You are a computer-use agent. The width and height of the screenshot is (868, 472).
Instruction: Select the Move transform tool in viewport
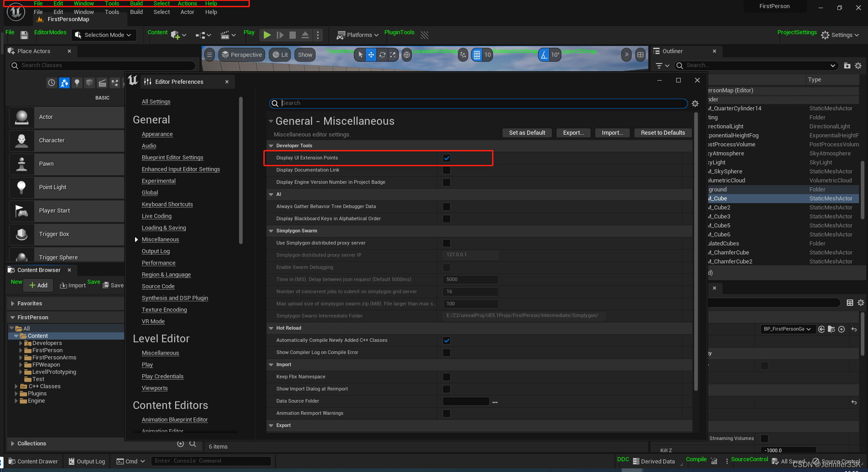tap(371, 54)
